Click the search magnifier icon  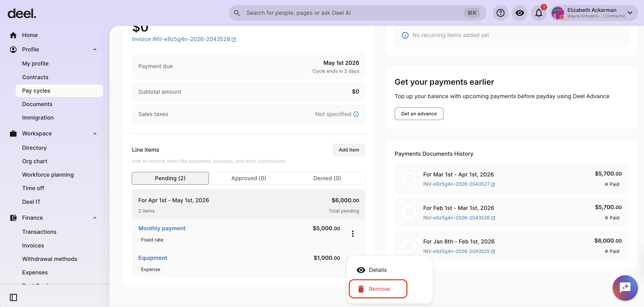point(237,13)
